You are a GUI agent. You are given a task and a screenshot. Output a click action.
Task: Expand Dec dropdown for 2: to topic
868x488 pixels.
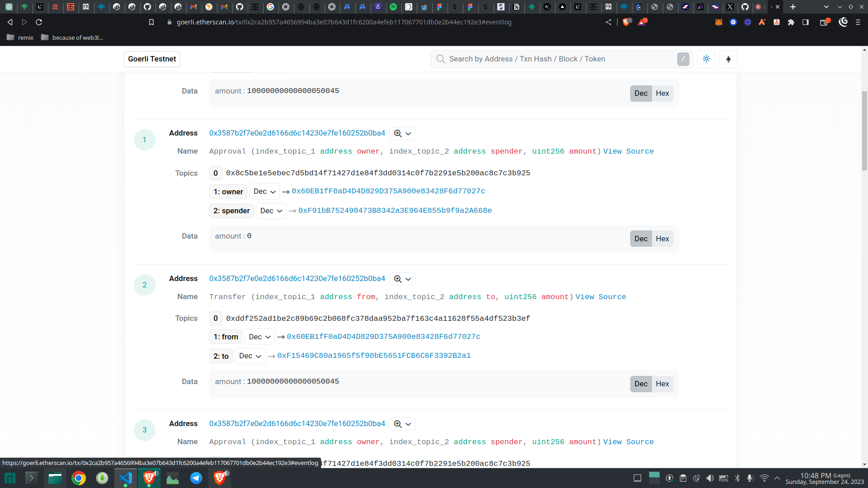250,356
